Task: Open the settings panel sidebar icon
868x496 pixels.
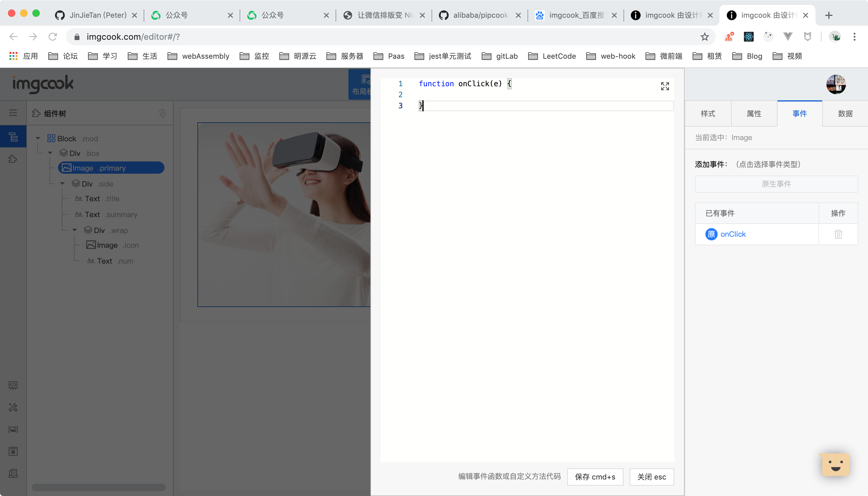Action: coord(13,451)
